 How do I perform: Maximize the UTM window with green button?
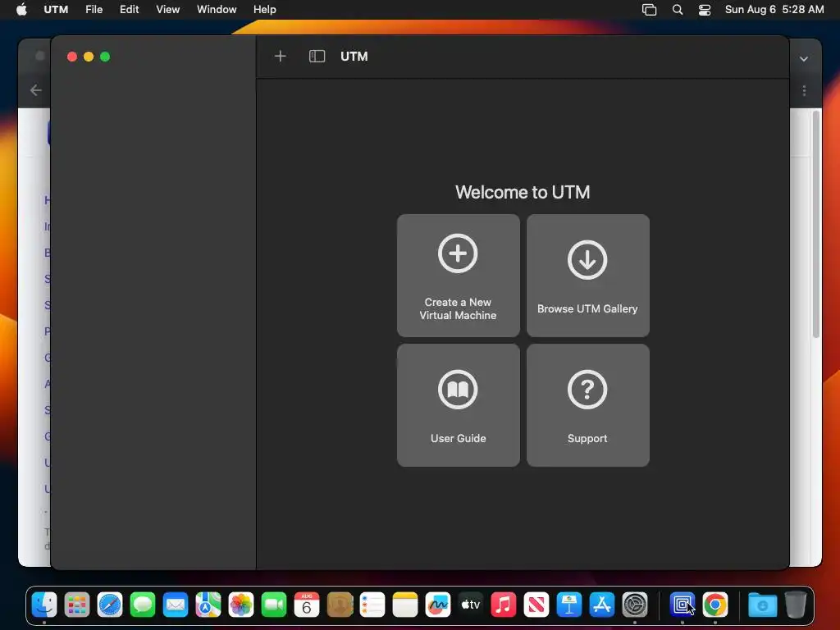tap(105, 57)
